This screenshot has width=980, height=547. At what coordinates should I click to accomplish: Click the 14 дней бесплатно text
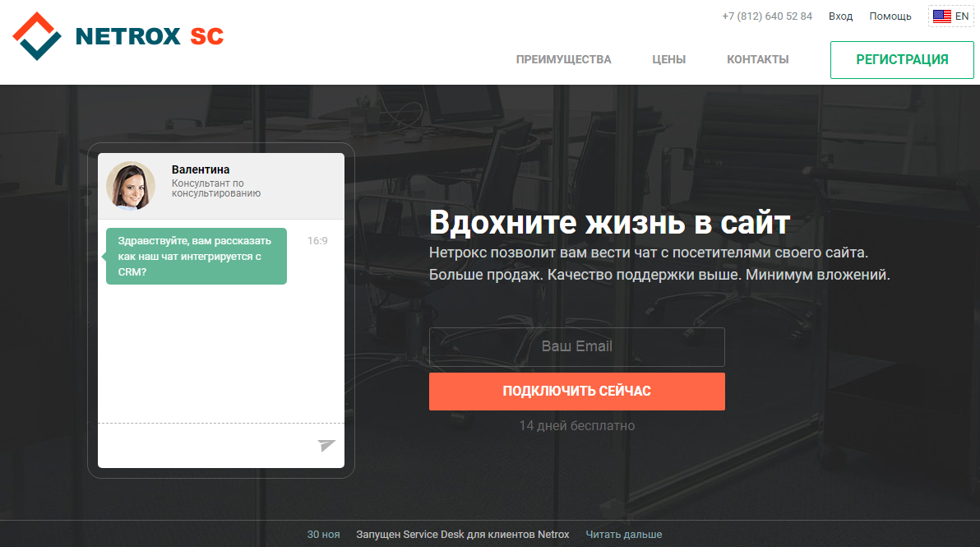point(577,426)
